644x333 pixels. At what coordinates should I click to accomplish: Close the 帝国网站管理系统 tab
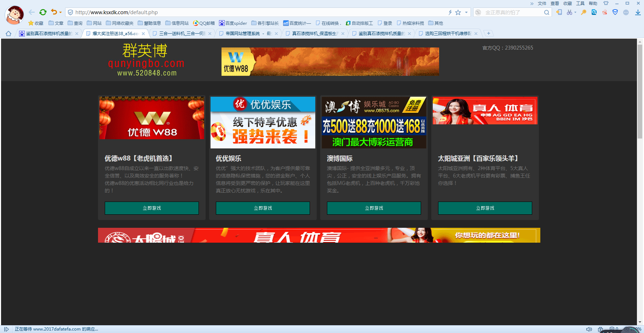(276, 34)
